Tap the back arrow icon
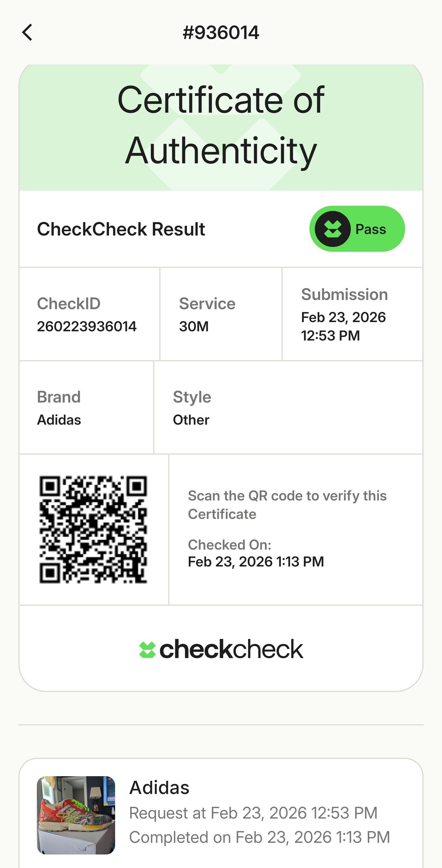The height and width of the screenshot is (868, 442). click(27, 32)
